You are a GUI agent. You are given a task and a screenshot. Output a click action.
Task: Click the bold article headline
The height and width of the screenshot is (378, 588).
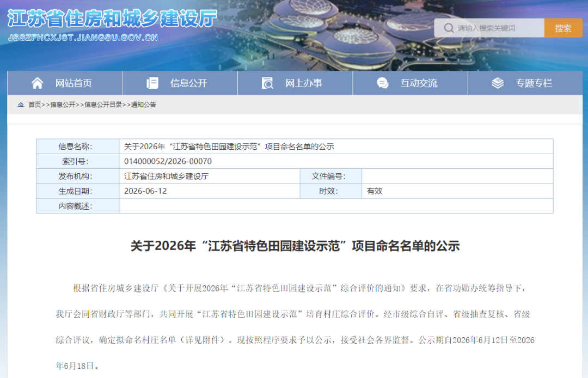(295, 246)
